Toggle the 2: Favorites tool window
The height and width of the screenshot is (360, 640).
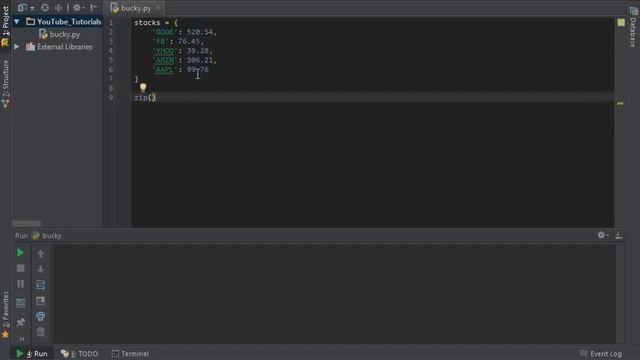[x=5, y=314]
